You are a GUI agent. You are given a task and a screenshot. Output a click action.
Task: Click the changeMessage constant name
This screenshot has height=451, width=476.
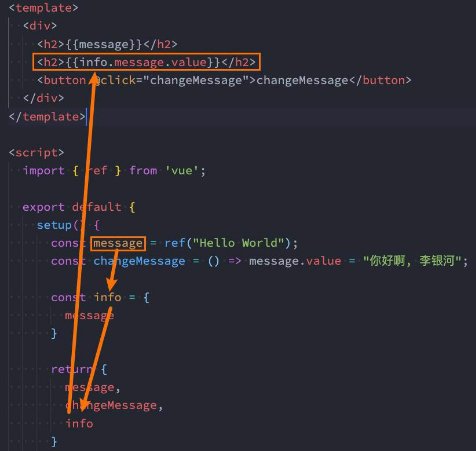pyautogui.click(x=139, y=261)
